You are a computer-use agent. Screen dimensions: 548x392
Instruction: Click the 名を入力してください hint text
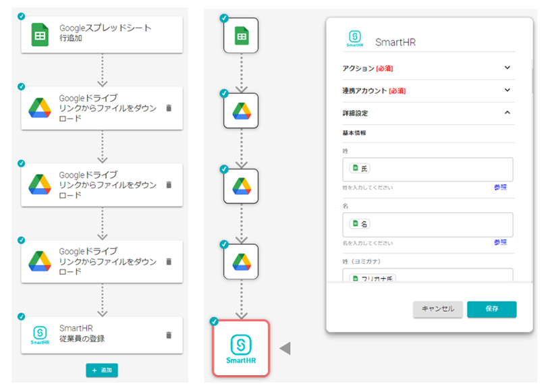click(x=367, y=243)
